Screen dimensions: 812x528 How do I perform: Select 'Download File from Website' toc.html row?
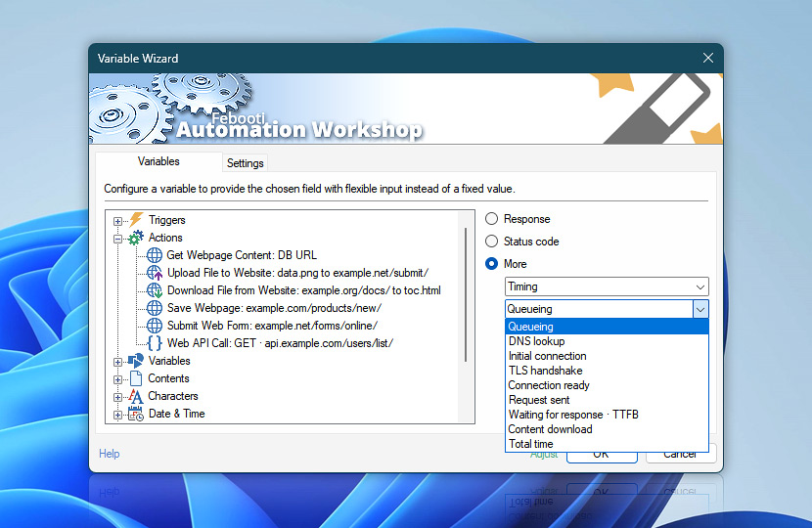point(304,290)
